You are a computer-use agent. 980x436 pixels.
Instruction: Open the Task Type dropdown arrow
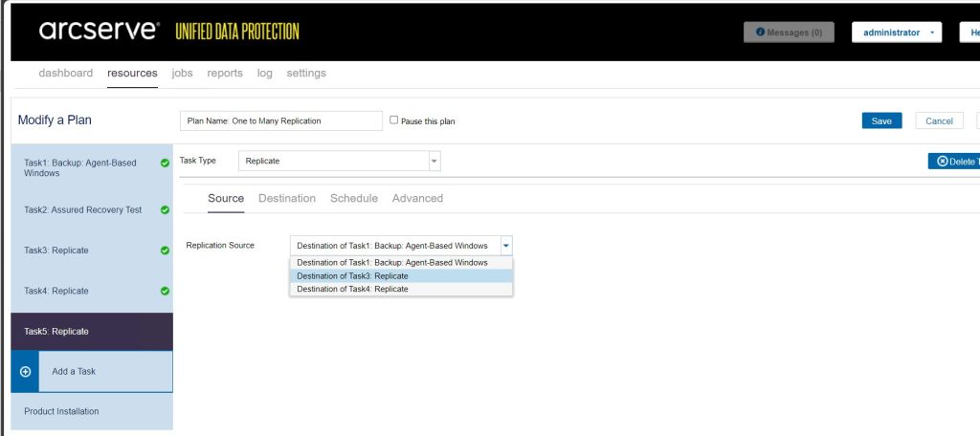click(x=434, y=162)
